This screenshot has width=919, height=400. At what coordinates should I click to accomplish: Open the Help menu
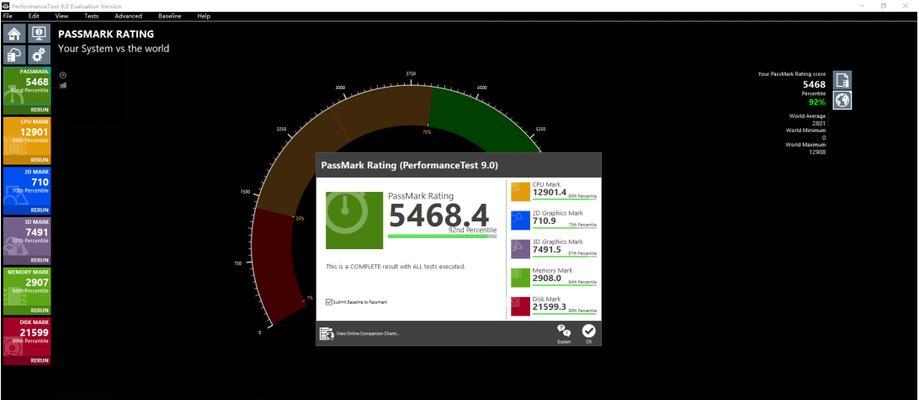203,16
